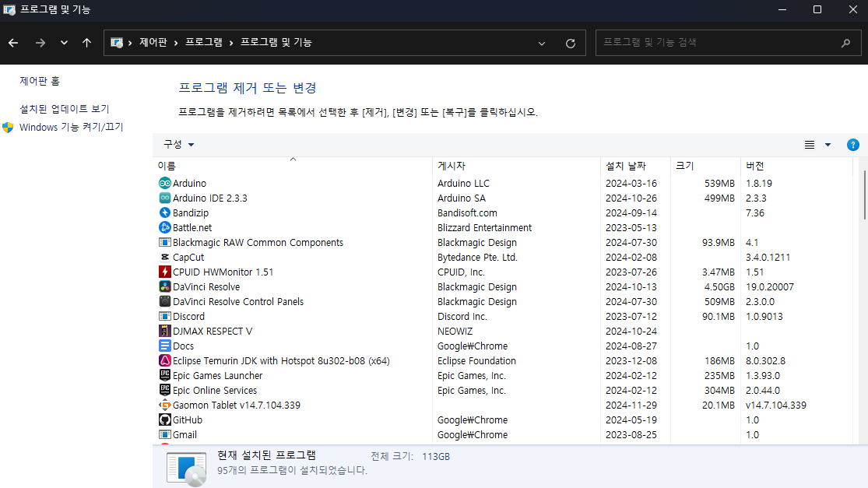Click the 2023-05-13 install date cell
Image resolution: width=868 pixels, height=488 pixels.
(x=631, y=227)
